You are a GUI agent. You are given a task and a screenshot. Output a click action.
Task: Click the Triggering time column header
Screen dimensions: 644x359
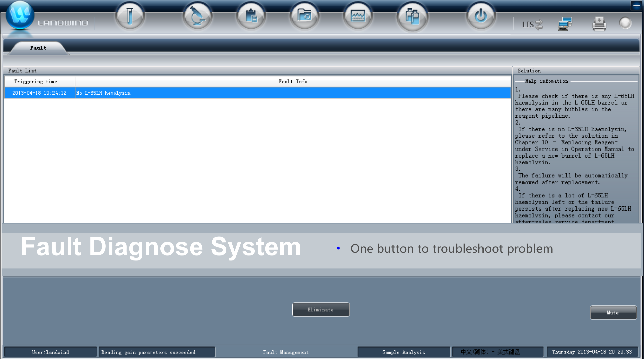coord(36,81)
